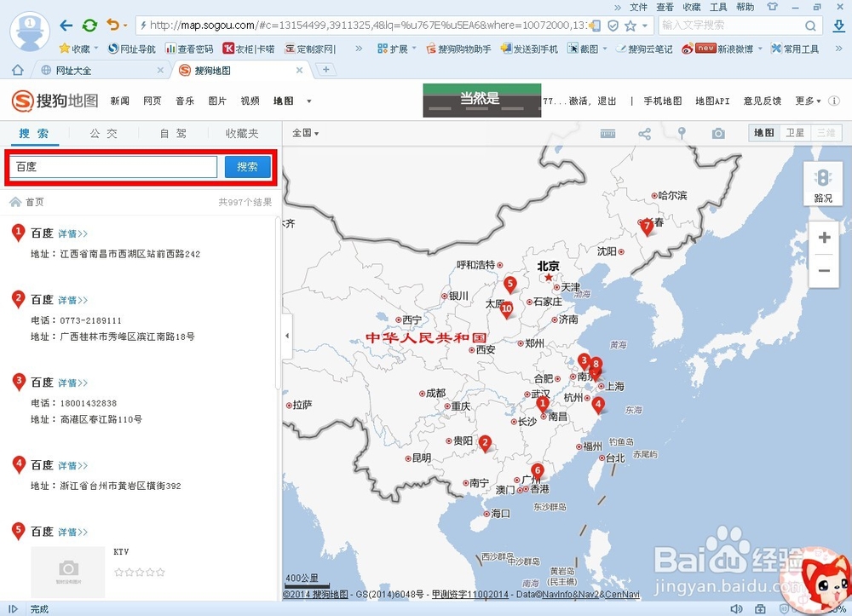
Task: Collapse the results panel with the side arrow
Action: tap(287, 336)
